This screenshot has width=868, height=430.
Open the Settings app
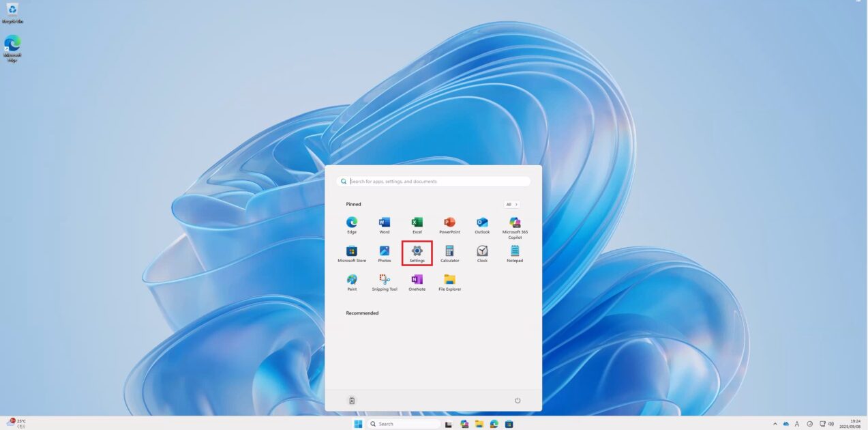pos(417,254)
